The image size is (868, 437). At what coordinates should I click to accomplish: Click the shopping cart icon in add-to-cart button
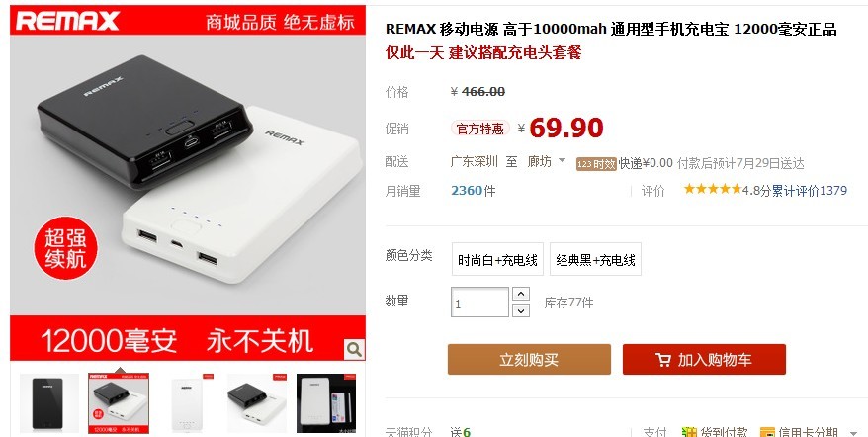(x=662, y=360)
